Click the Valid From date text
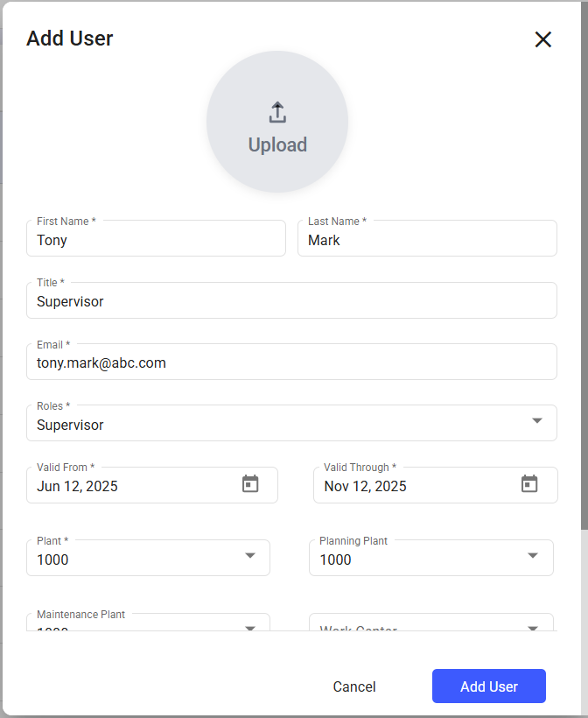This screenshot has height=718, width=588. [78, 486]
